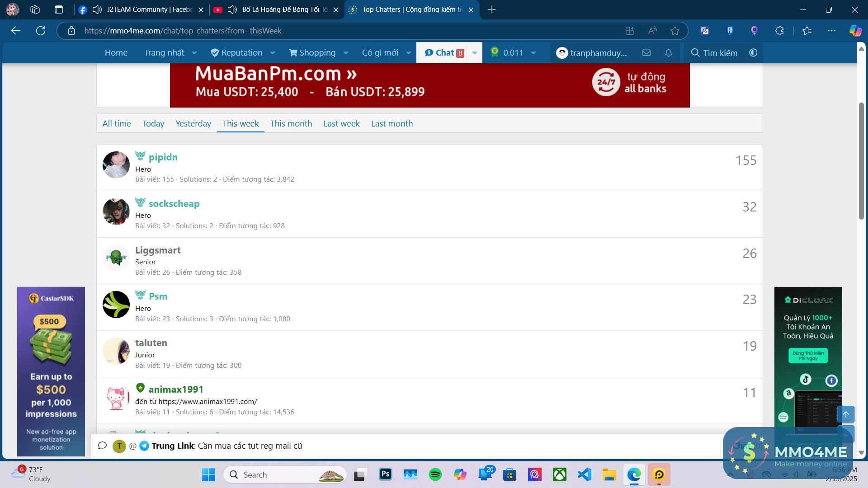
Task: Click the scroll to top arrow button
Action: [x=845, y=414]
